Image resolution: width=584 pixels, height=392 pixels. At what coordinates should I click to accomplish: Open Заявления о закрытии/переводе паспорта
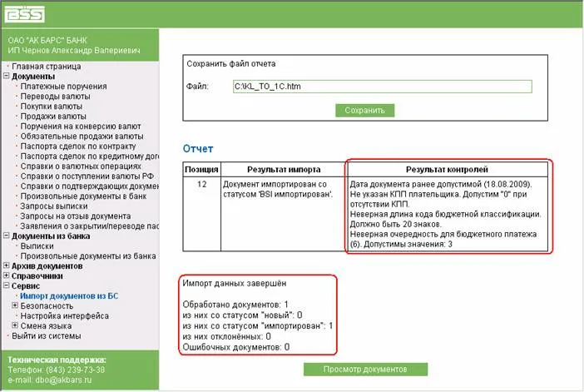pyautogui.click(x=89, y=226)
